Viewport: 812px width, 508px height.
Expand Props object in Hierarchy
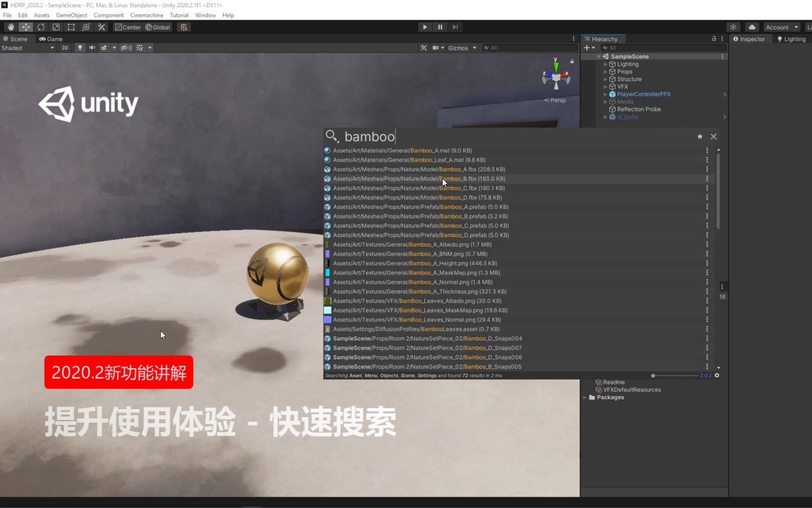click(x=605, y=72)
